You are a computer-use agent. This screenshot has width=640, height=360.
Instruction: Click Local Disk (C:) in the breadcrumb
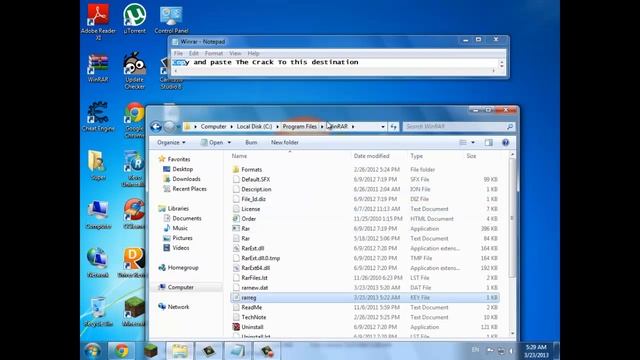254,127
